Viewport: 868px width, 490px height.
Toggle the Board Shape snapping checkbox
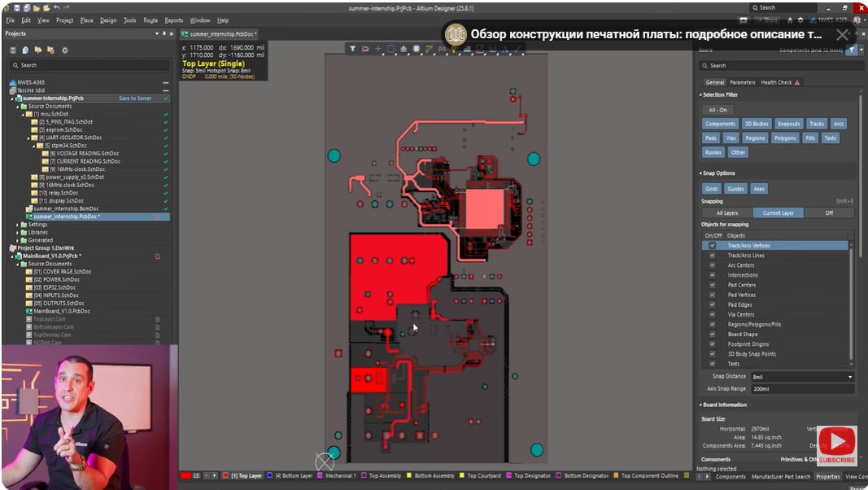712,335
